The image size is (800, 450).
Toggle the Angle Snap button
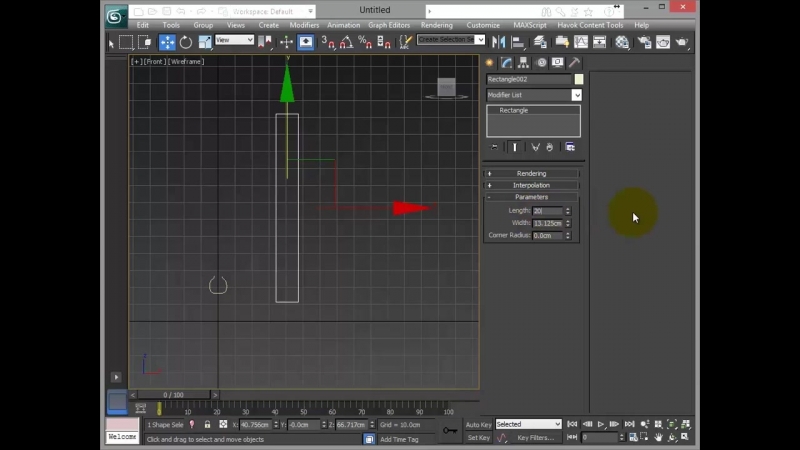click(x=346, y=42)
